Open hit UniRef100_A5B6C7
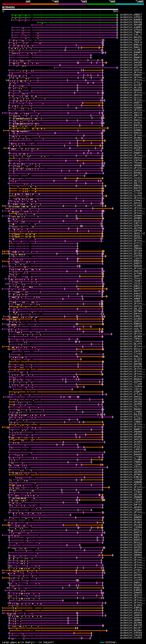Viewport: 146px width, 644px height. click(131, 15)
